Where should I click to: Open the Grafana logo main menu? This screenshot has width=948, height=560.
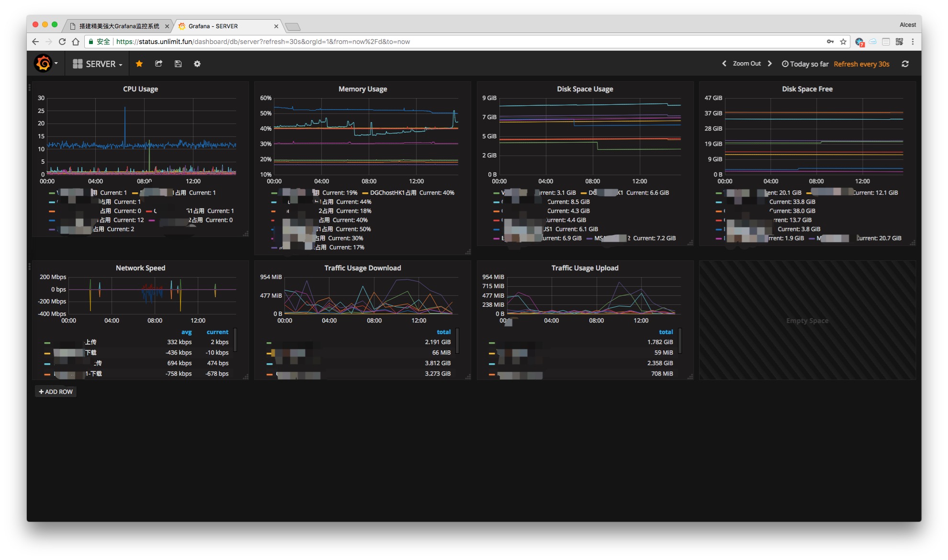click(45, 64)
